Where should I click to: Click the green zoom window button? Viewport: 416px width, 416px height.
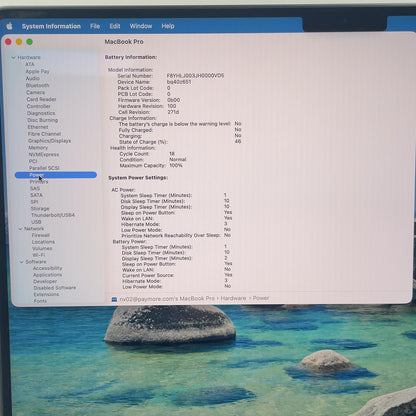30,42
